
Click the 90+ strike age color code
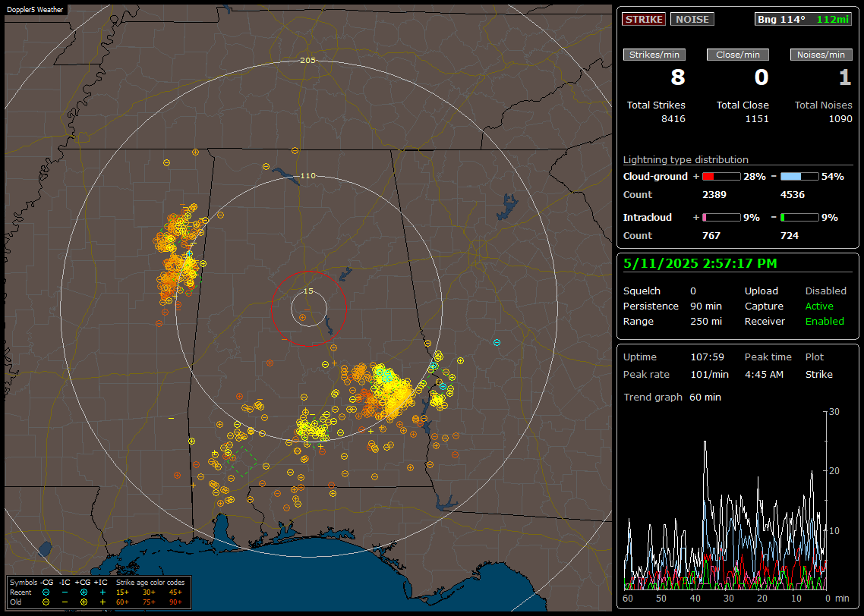pos(175,602)
